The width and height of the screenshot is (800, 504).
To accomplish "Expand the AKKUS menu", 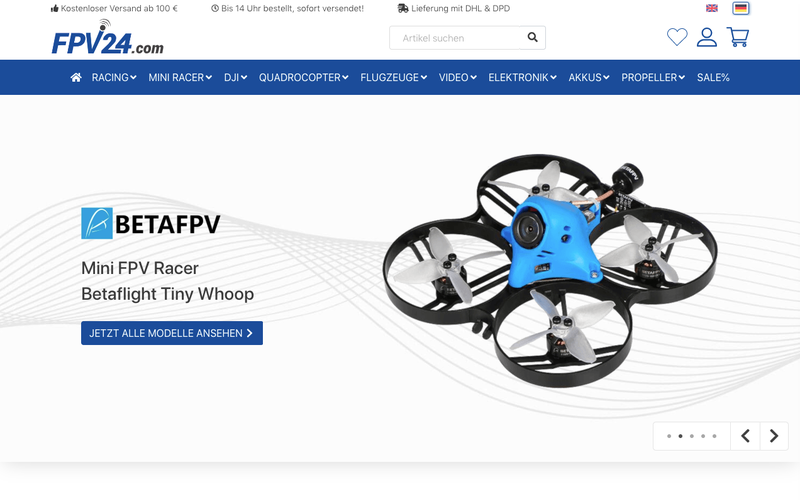I will (x=589, y=78).
